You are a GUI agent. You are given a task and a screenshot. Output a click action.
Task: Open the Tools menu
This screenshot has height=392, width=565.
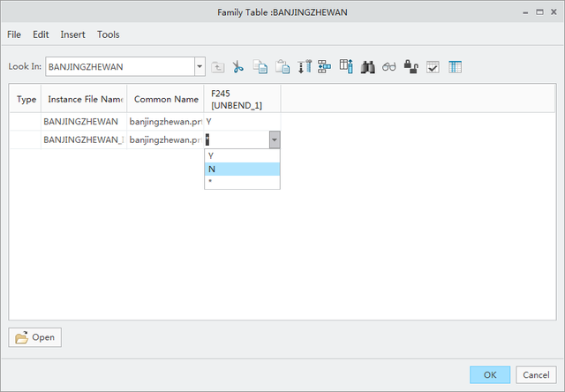109,34
